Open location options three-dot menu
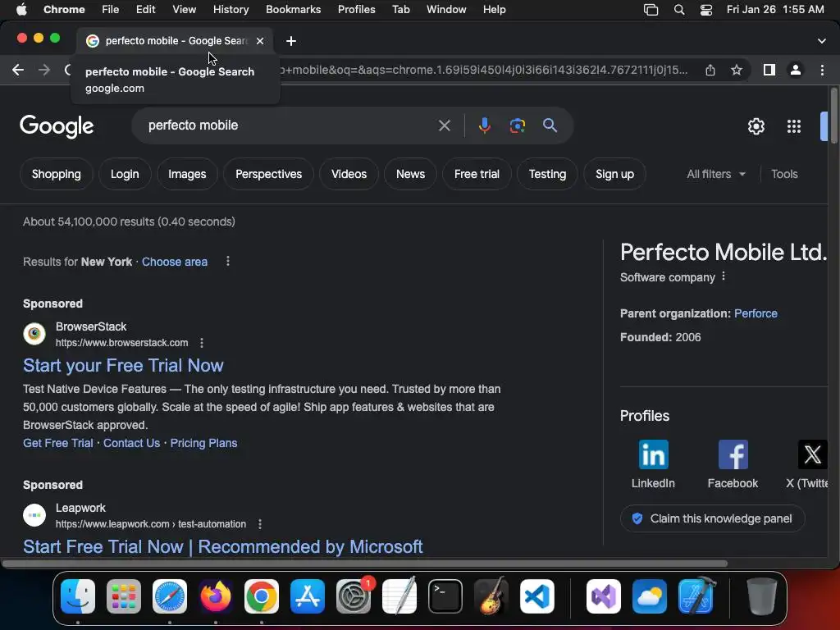 coord(228,261)
